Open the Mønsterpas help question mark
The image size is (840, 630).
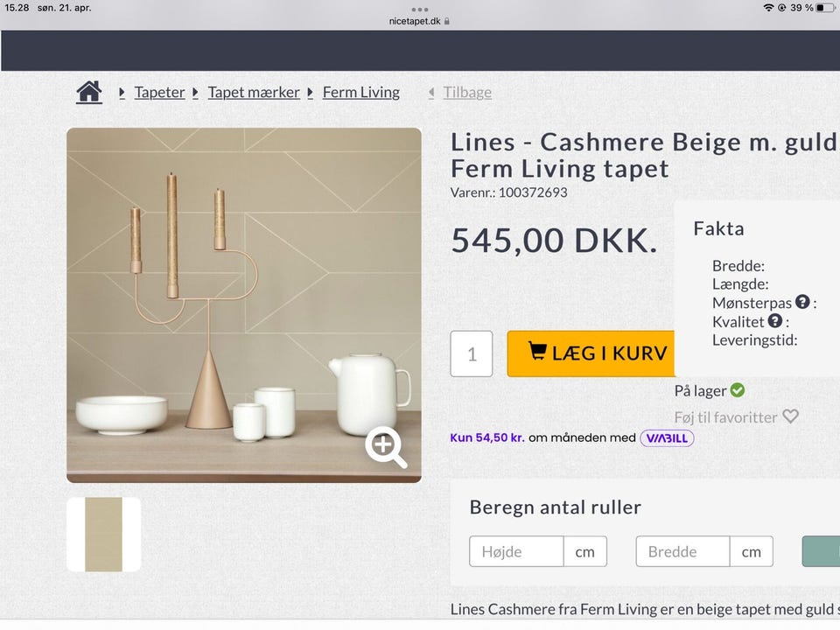point(801,302)
